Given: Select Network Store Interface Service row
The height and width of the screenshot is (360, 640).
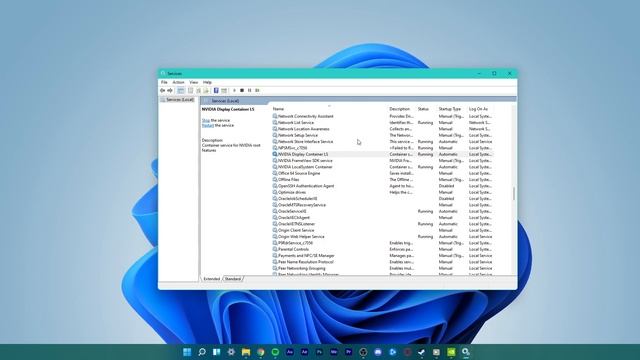Looking at the screenshot, I should tap(382, 142).
